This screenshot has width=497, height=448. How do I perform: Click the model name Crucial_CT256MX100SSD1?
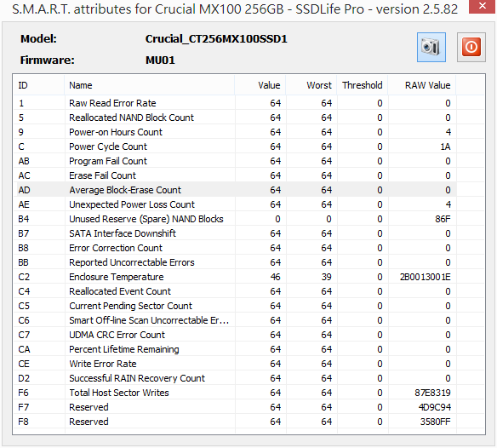[216, 39]
